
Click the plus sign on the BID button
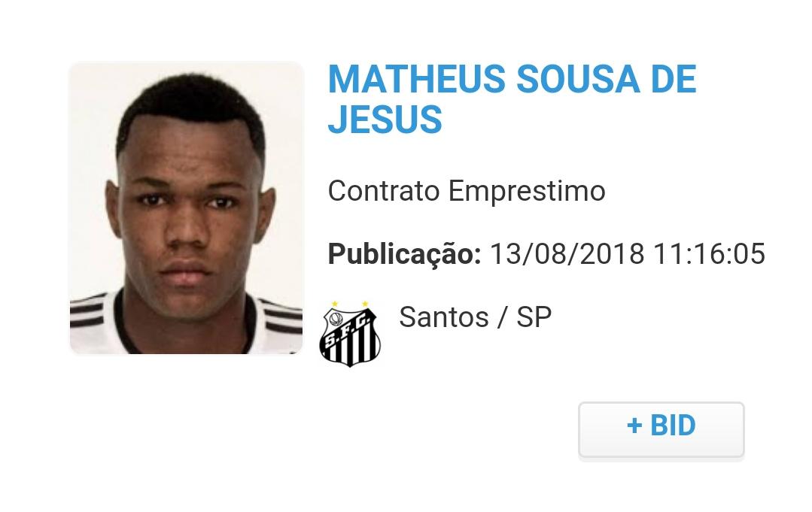pos(634,426)
